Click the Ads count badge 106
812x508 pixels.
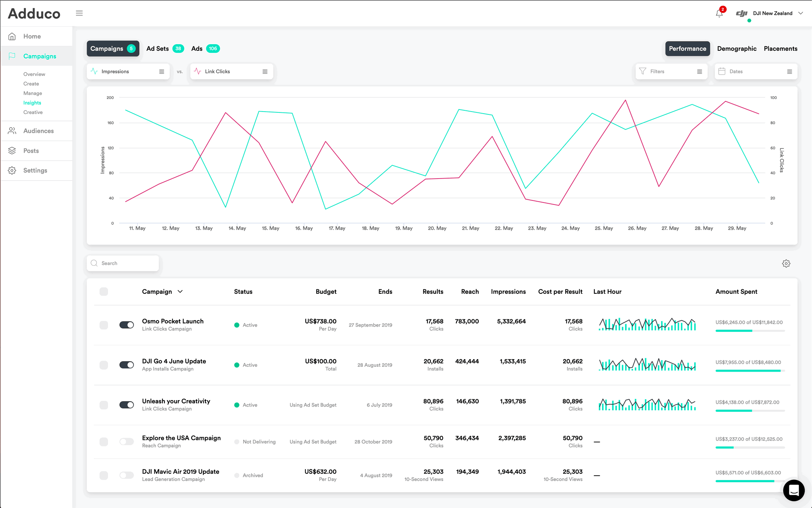tap(213, 49)
